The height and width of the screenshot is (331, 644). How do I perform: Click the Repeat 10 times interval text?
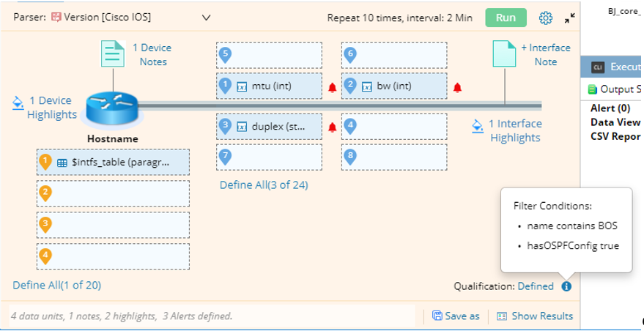pos(399,18)
